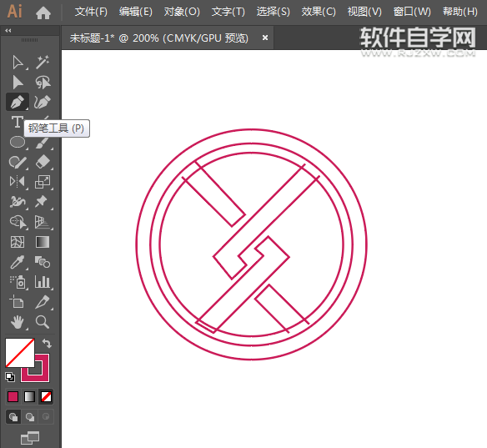This screenshot has width=487, height=448.
Task: Open the 视图(V) menu
Action: point(364,12)
